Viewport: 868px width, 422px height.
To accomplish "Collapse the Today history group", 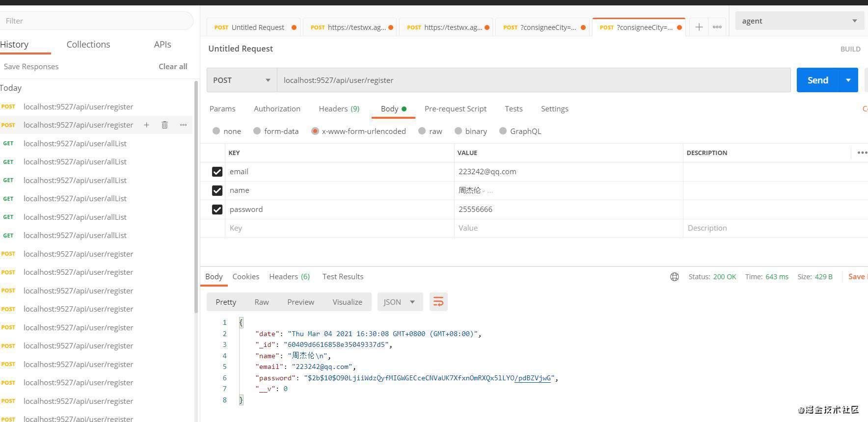I will point(11,88).
